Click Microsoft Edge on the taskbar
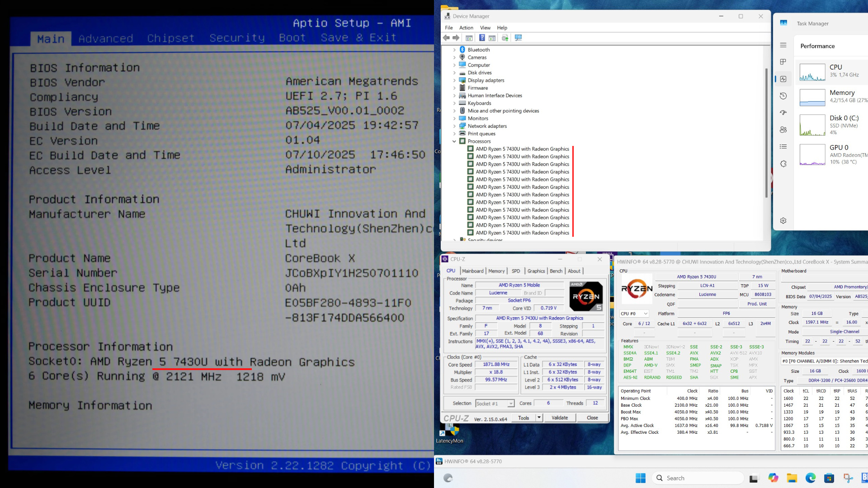This screenshot has width=868, height=488. click(x=810, y=478)
